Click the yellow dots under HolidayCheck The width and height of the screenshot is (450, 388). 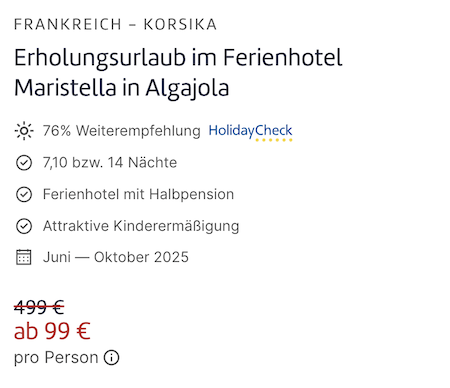tap(274, 140)
